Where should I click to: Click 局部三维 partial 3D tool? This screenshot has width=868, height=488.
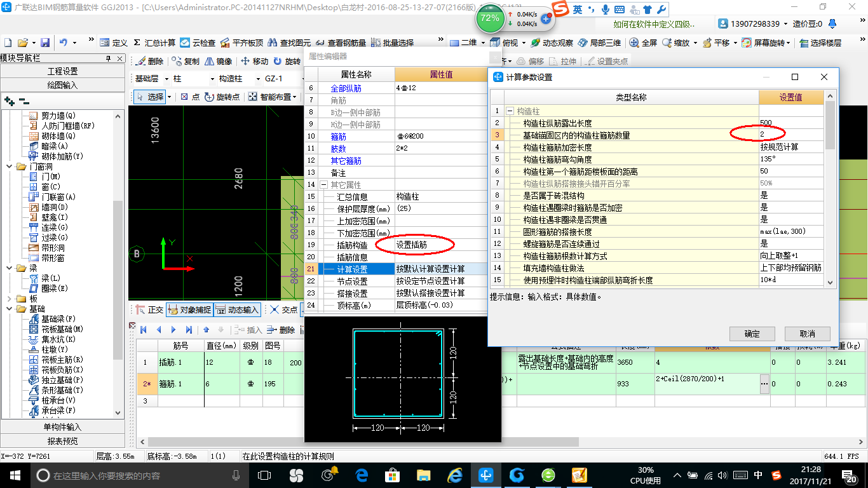coord(599,43)
